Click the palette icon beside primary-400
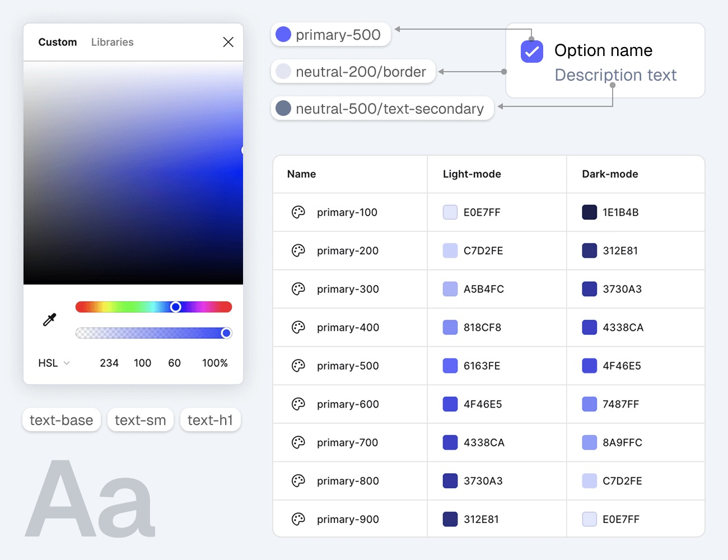The width and height of the screenshot is (728, 560). click(298, 327)
